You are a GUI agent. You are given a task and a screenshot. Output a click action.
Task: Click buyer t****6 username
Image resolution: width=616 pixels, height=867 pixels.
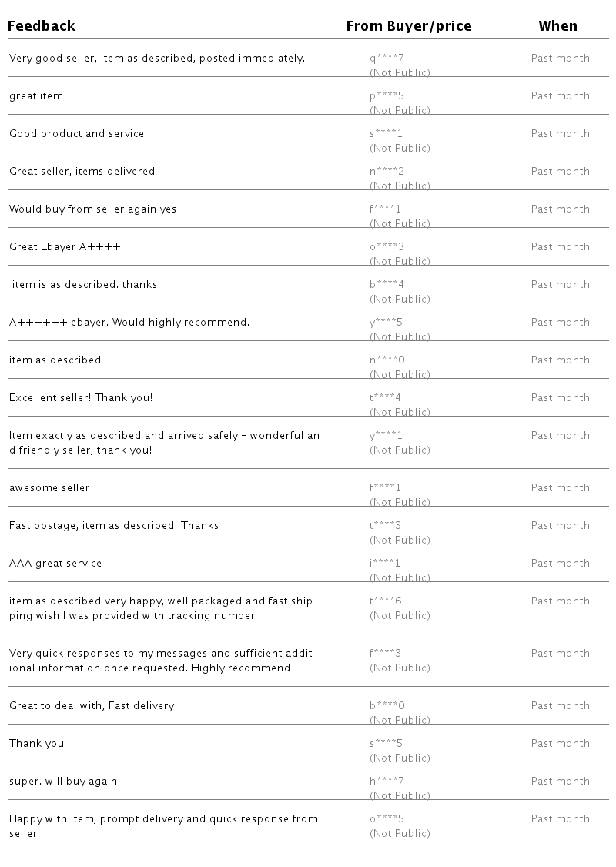(386, 601)
